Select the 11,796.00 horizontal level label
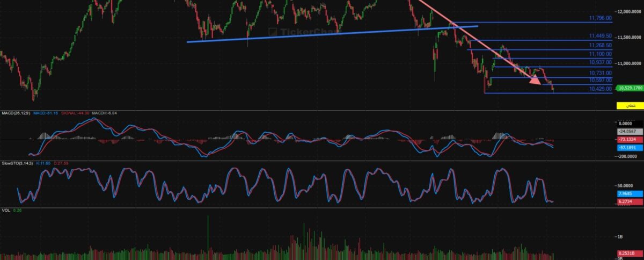Screen dimensions: 644x260 (600, 18)
